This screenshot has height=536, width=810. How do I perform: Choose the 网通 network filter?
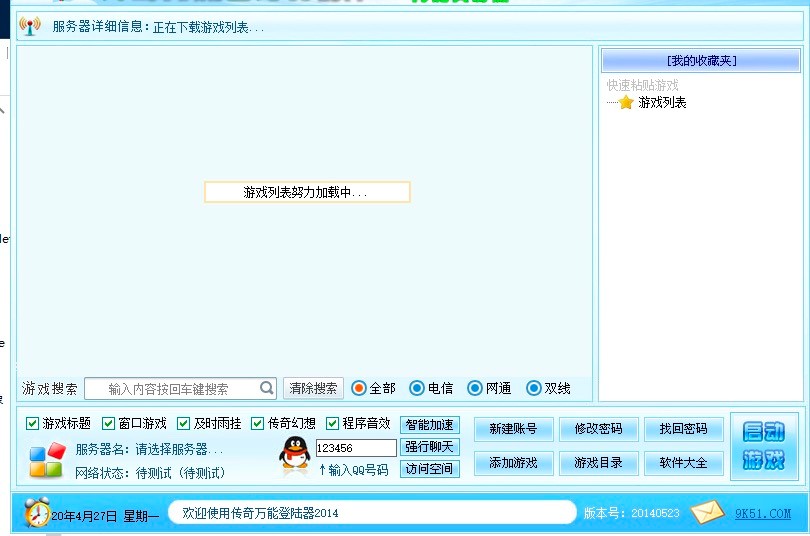[474, 388]
